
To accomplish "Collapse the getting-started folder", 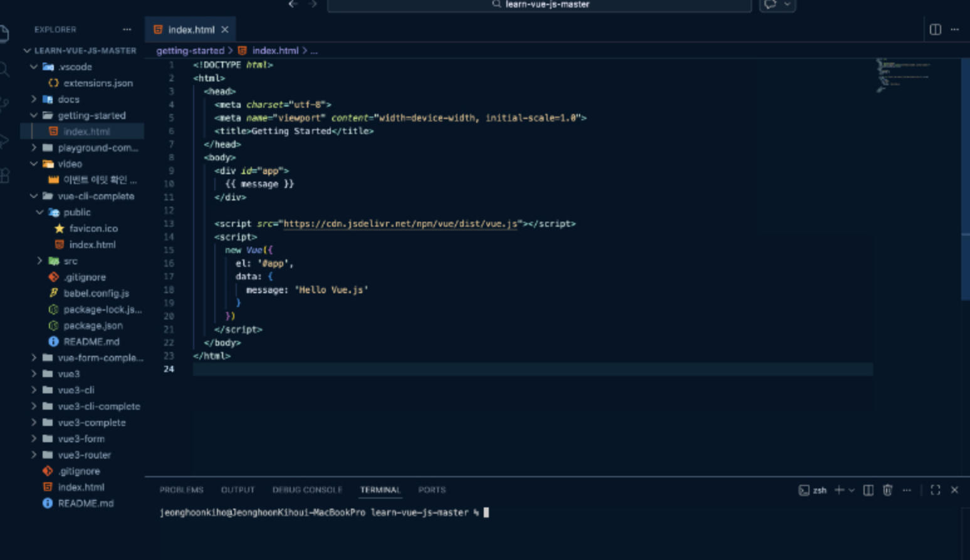I will point(91,115).
